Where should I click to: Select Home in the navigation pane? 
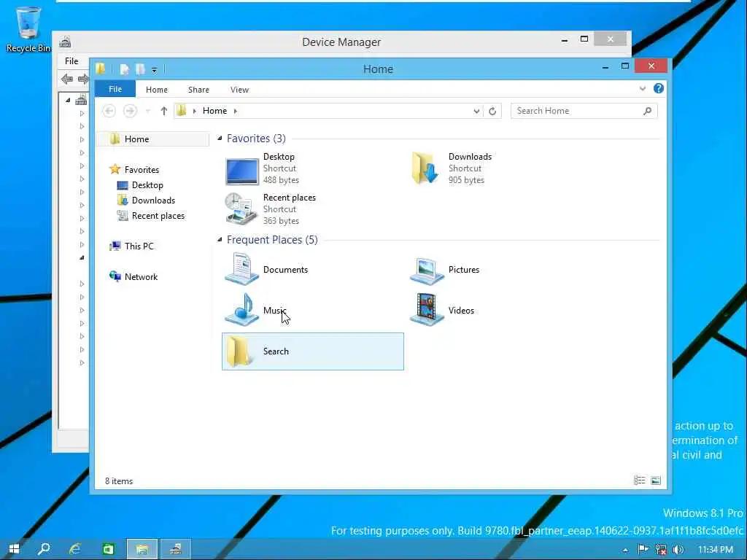click(153, 139)
